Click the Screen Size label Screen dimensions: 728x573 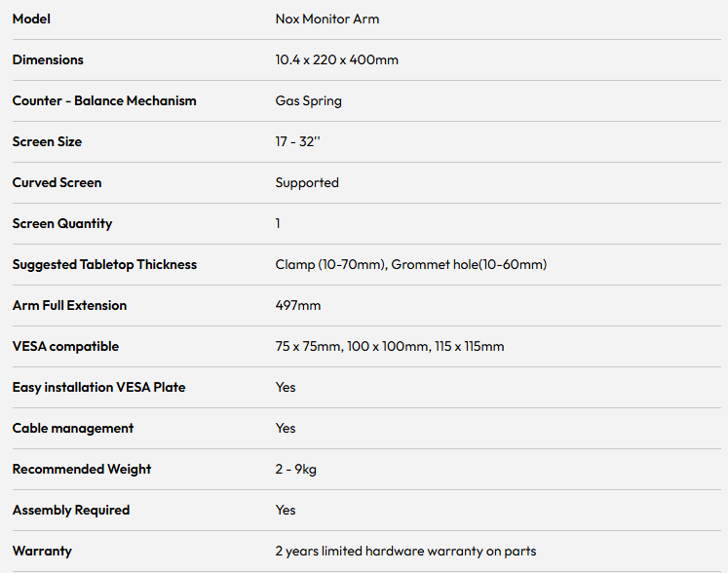[47, 141]
